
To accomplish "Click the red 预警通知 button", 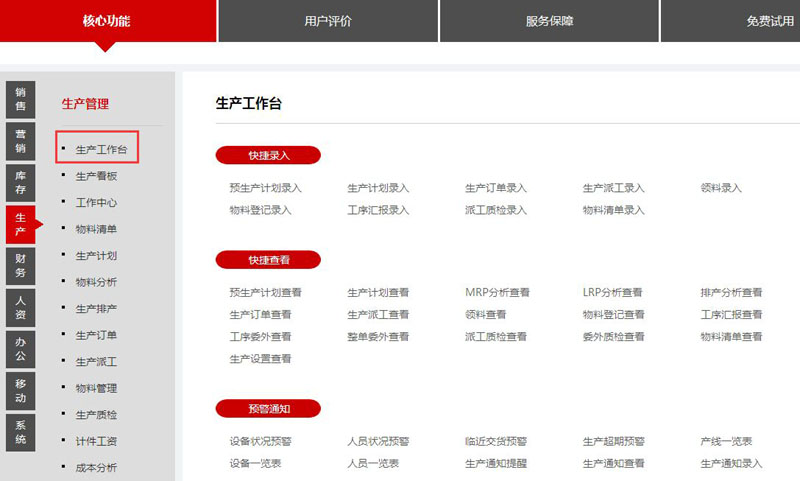I will click(x=268, y=408).
